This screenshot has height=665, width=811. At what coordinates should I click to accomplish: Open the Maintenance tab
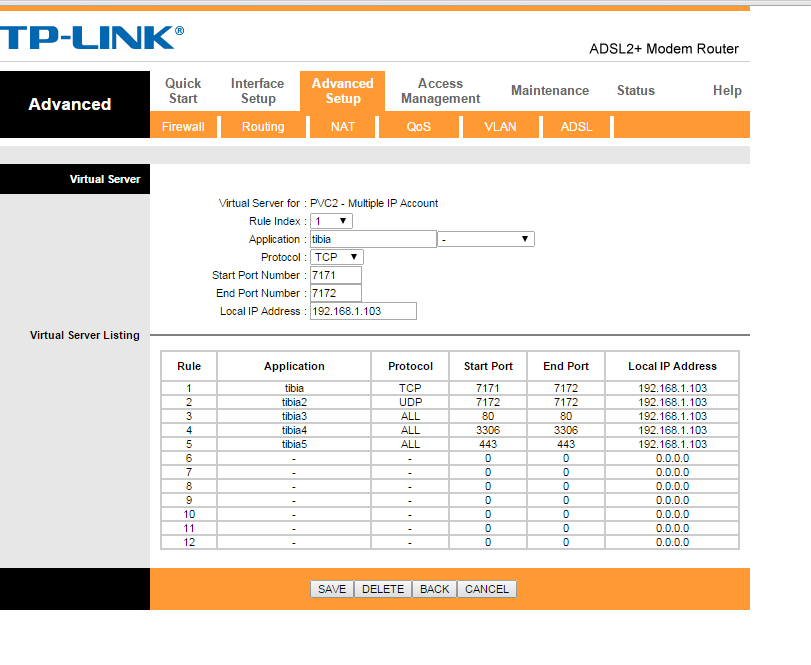(x=550, y=90)
